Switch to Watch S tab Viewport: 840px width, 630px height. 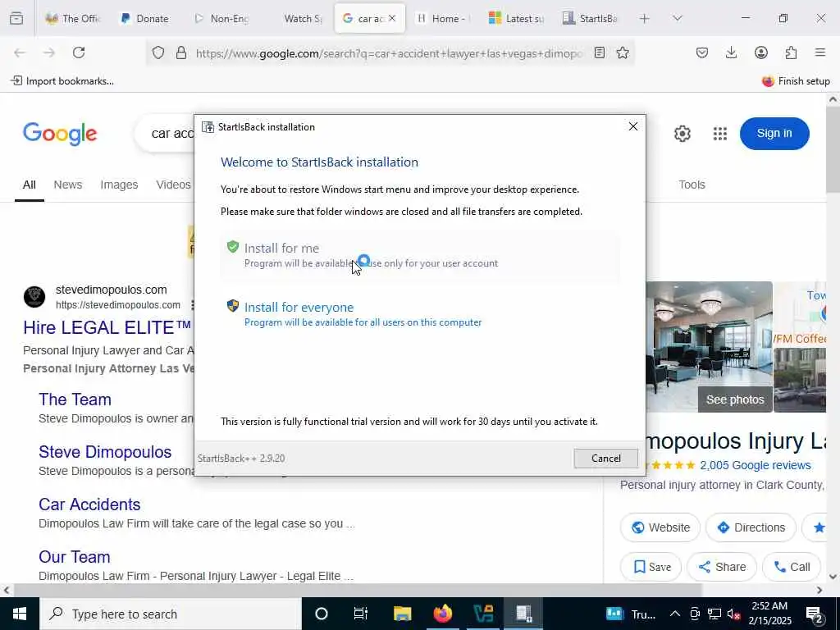coord(295,18)
